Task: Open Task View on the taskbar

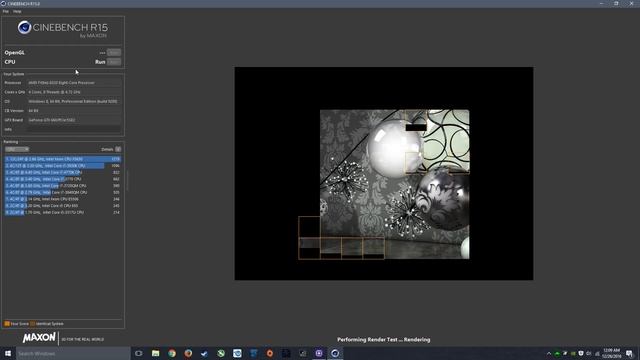Action: tap(139, 353)
